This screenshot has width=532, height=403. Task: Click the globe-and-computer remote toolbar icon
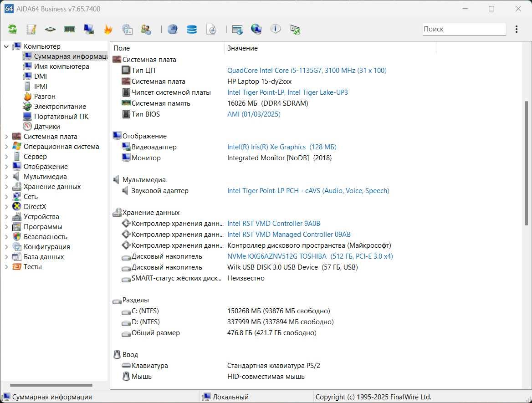point(256,29)
